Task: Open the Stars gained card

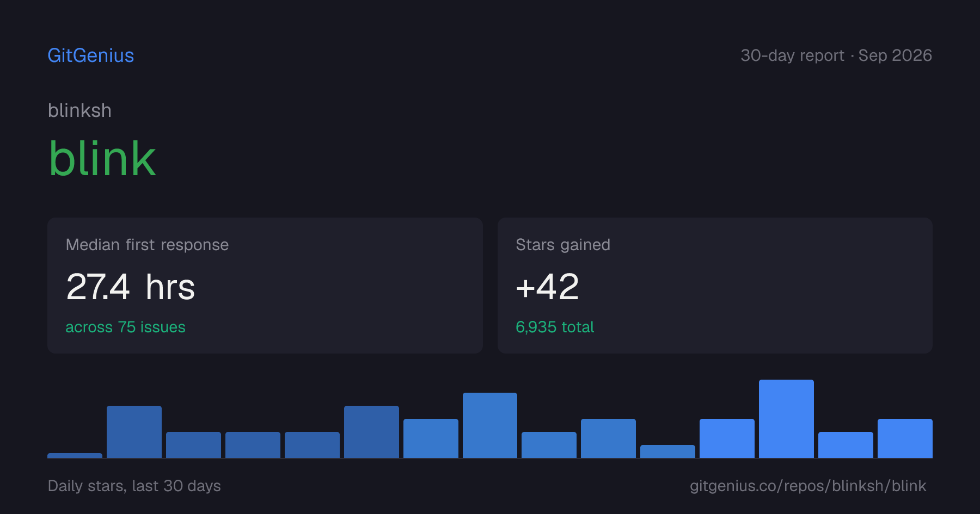Action: pos(715,286)
